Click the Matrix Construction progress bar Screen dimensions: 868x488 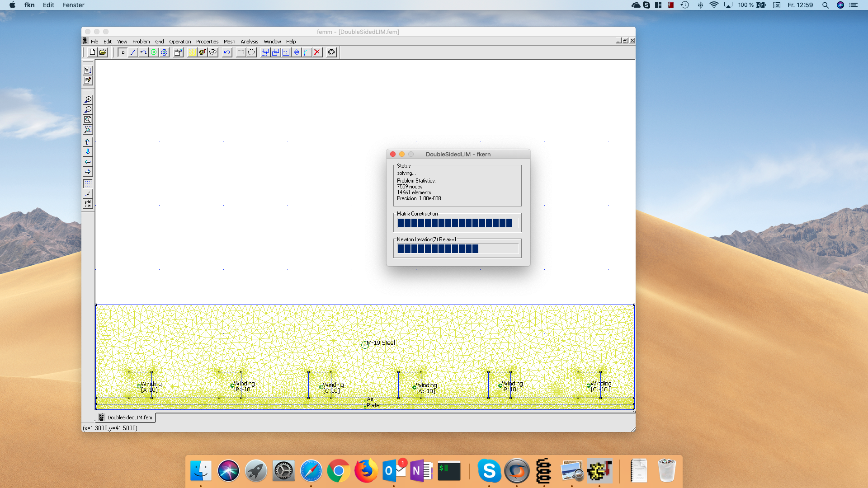pos(457,222)
